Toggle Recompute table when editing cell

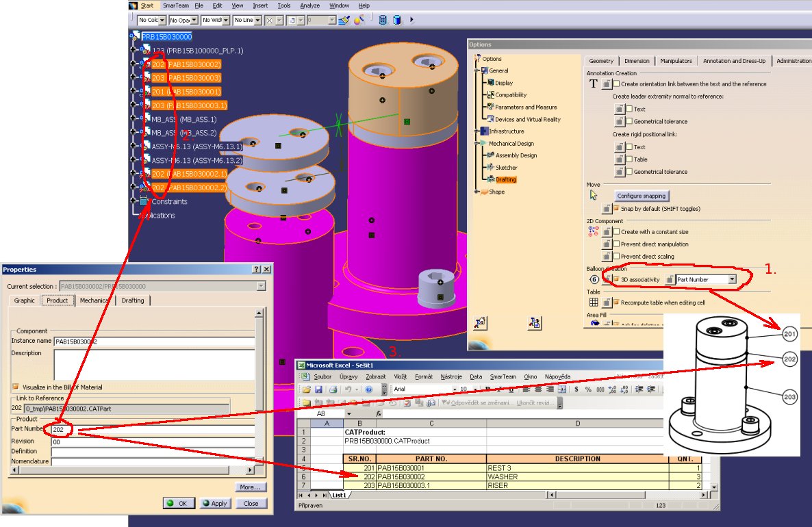click(x=616, y=302)
